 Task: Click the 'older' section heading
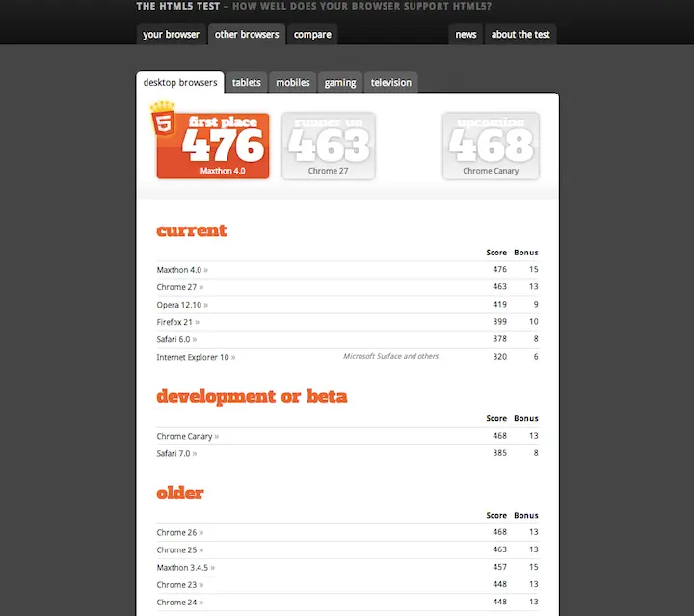click(180, 493)
